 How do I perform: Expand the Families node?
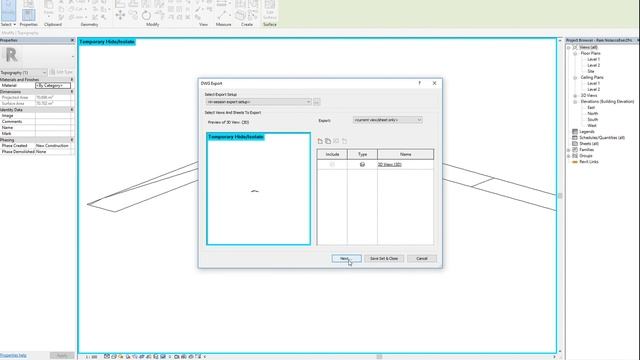click(569, 150)
